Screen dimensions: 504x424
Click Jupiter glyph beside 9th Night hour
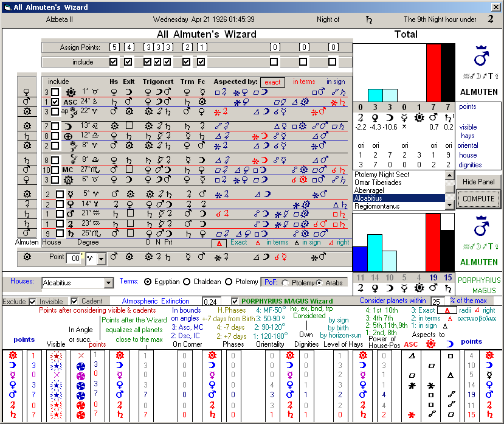pos(491,19)
